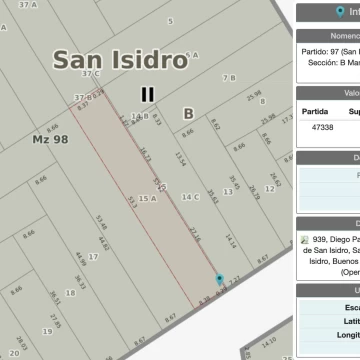This screenshot has width=360, height=360.
Task: Click the pin icon in the Info header
Action: [340, 12]
